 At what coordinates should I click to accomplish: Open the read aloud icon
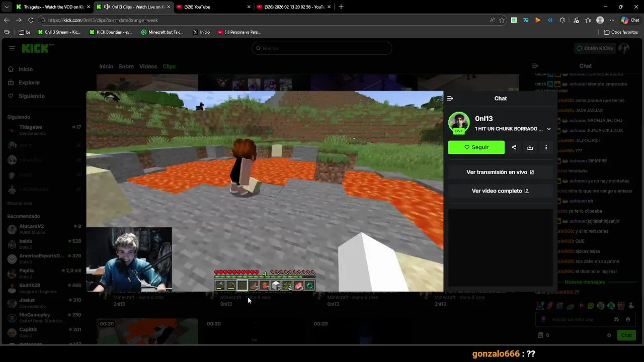point(492,20)
